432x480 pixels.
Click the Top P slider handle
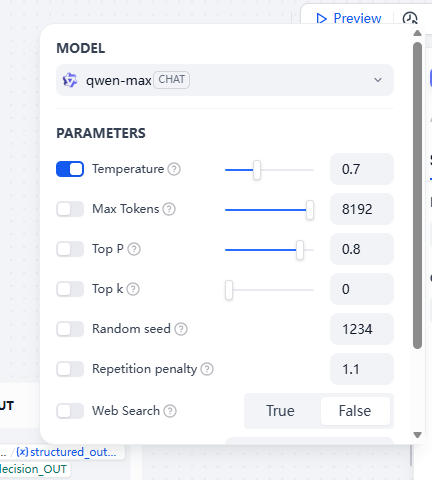click(300, 250)
